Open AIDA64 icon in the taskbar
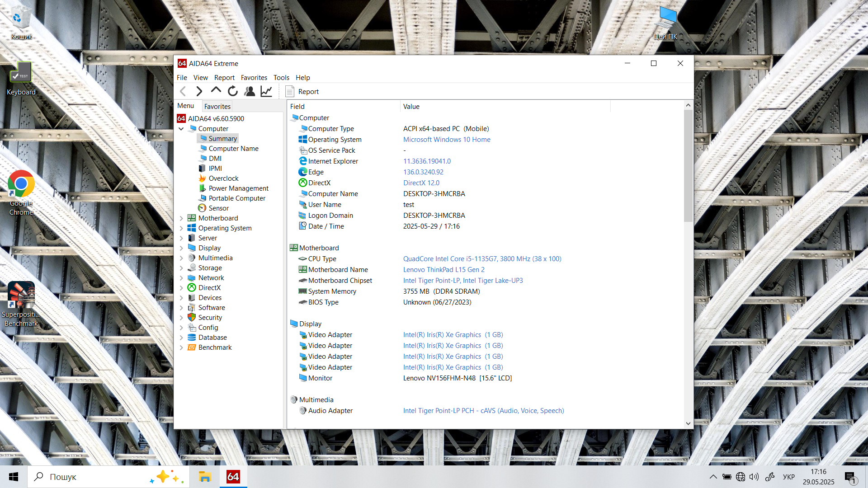868x488 pixels. [x=233, y=477]
